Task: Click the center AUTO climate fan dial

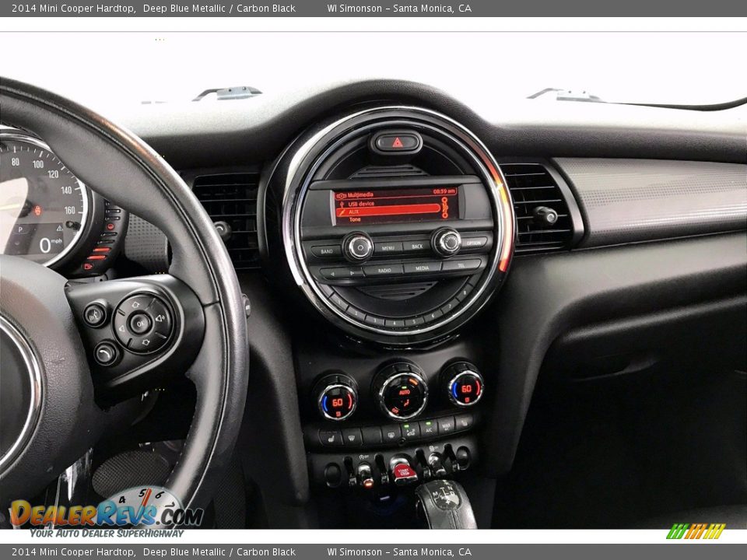Action: point(403,395)
